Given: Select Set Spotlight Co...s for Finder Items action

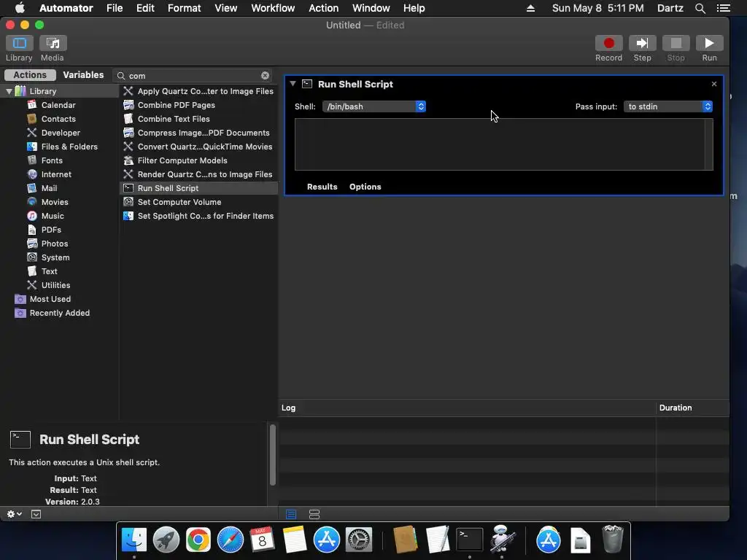Looking at the screenshot, I should coord(198,216).
